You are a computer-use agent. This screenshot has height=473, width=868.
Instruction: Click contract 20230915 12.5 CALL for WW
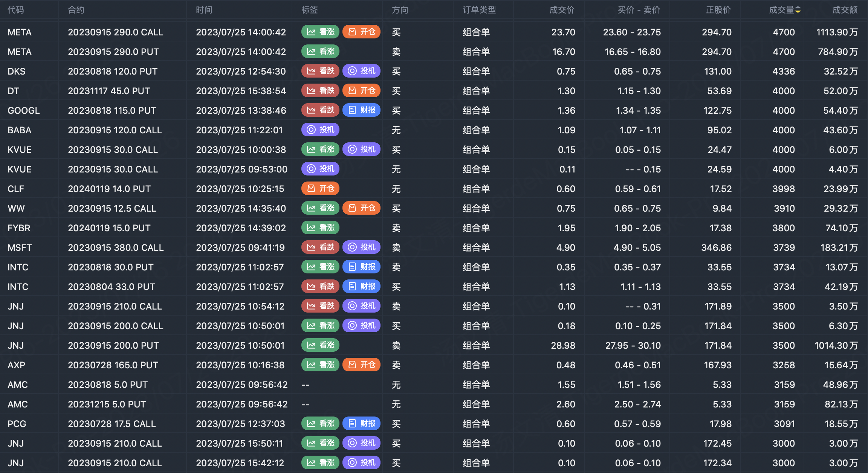click(x=112, y=208)
